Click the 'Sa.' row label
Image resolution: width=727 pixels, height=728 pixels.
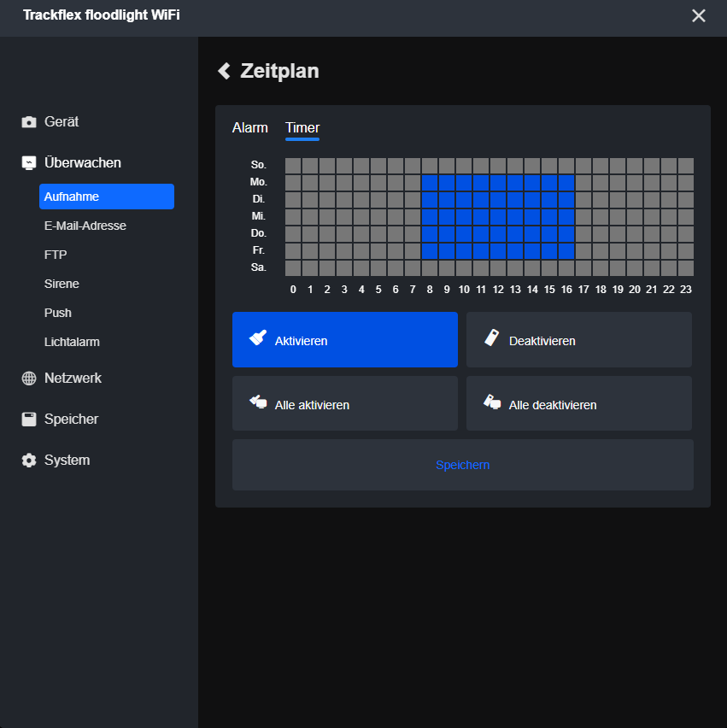259,267
